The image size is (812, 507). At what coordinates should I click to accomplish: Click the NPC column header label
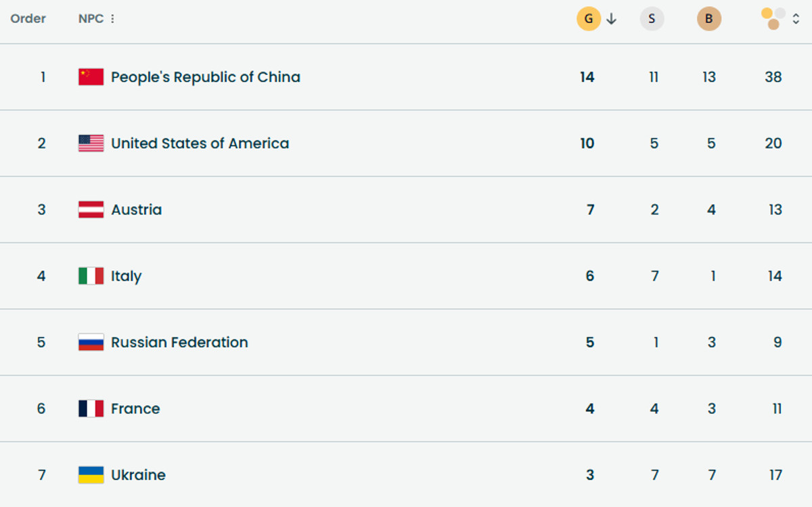(91, 19)
